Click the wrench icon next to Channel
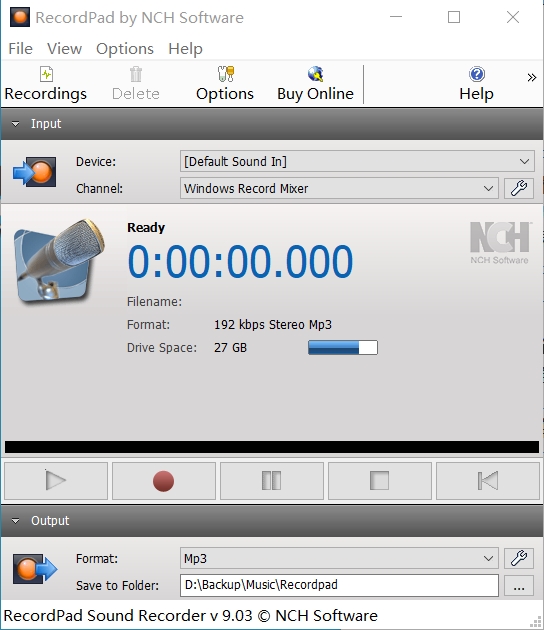Viewport: 544px width, 630px height. click(x=519, y=188)
